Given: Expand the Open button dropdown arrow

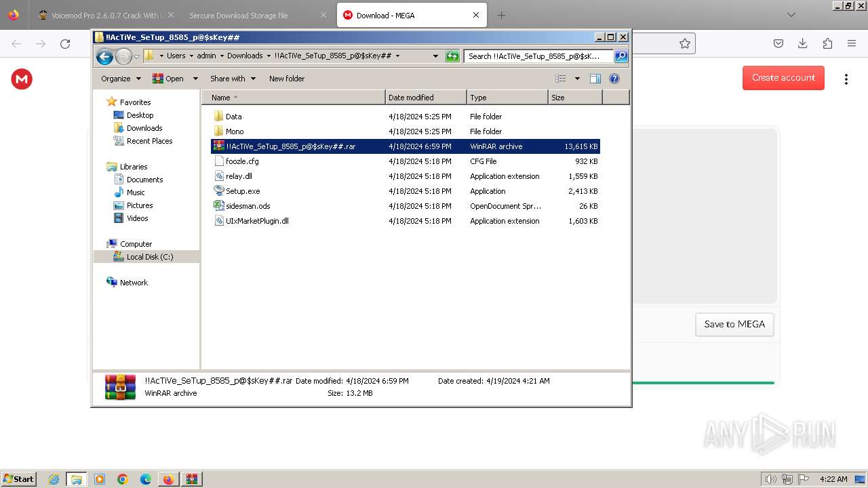Looking at the screenshot, I should tap(195, 79).
